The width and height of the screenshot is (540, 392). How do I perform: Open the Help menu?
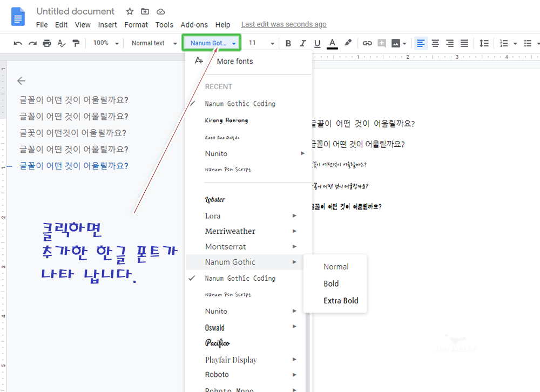[x=222, y=25]
